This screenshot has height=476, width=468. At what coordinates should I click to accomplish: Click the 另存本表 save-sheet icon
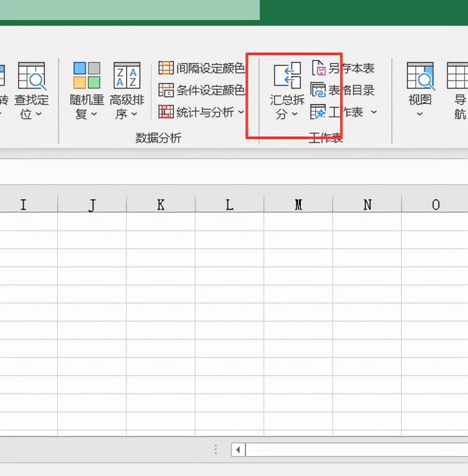point(318,68)
